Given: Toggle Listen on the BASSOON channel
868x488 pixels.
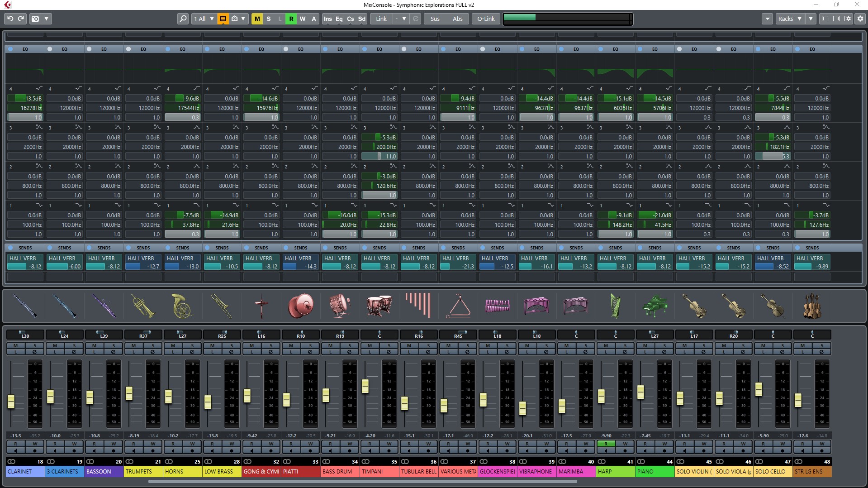Looking at the screenshot, I should coord(94,352).
